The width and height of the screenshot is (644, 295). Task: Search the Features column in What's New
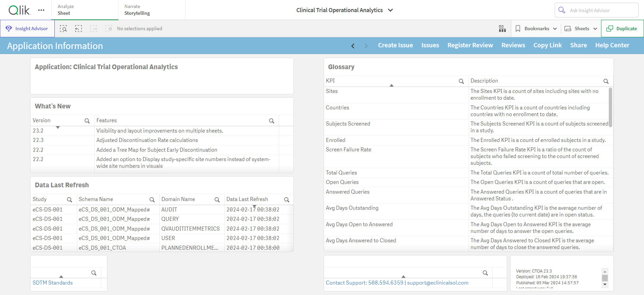(272, 121)
